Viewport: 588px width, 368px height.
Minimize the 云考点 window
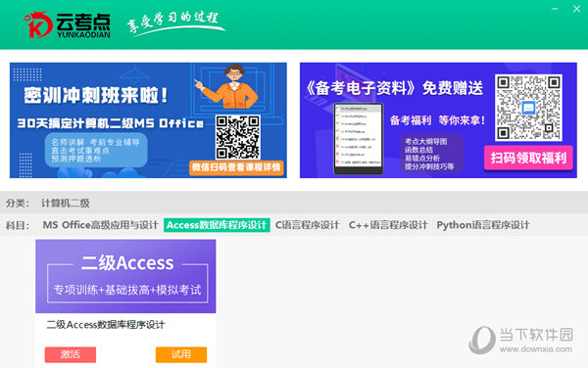click(555, 9)
